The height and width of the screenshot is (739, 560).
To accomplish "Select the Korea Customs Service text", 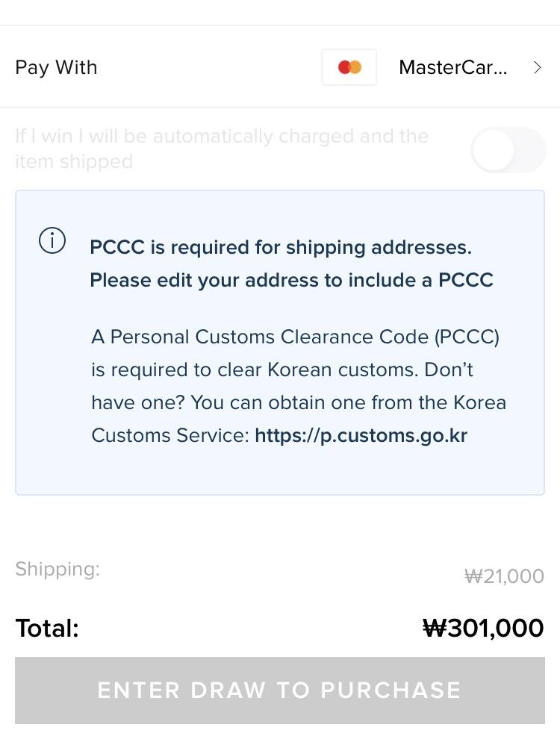I will 170,435.
